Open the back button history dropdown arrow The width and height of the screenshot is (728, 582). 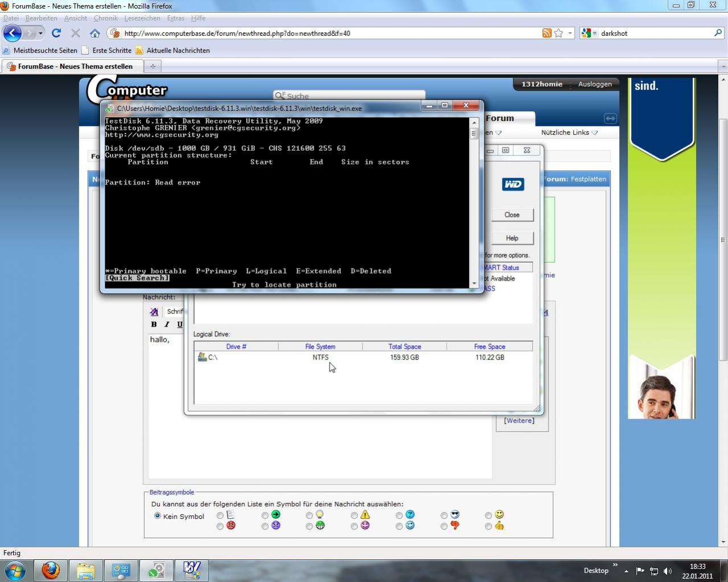click(40, 33)
